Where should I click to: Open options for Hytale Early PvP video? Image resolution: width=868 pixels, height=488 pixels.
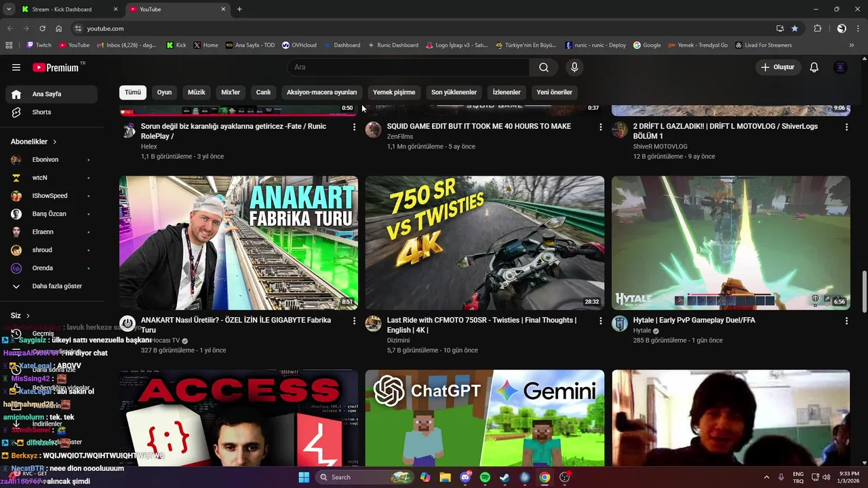click(x=846, y=321)
